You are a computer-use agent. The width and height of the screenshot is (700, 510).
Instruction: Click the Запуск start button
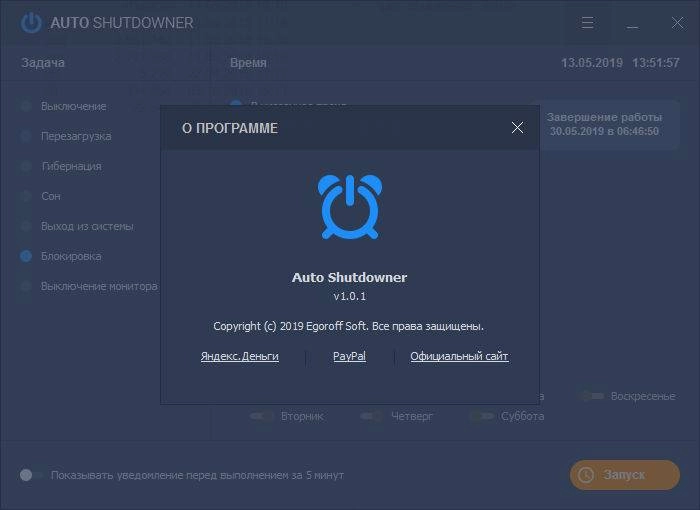pos(625,475)
